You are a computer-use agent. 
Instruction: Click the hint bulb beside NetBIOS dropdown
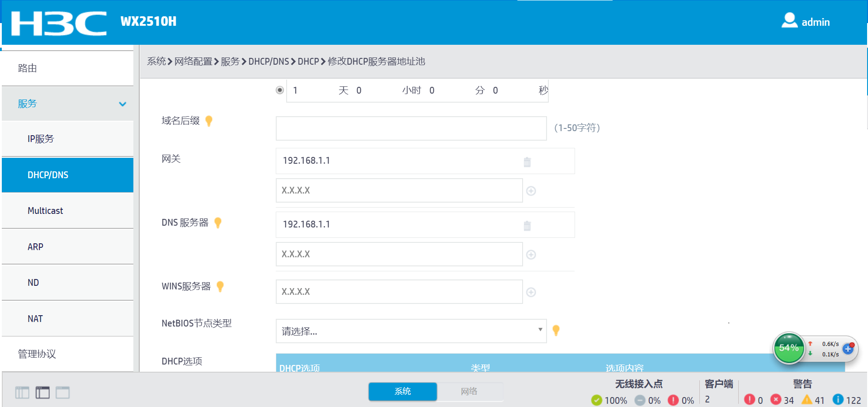(x=556, y=331)
